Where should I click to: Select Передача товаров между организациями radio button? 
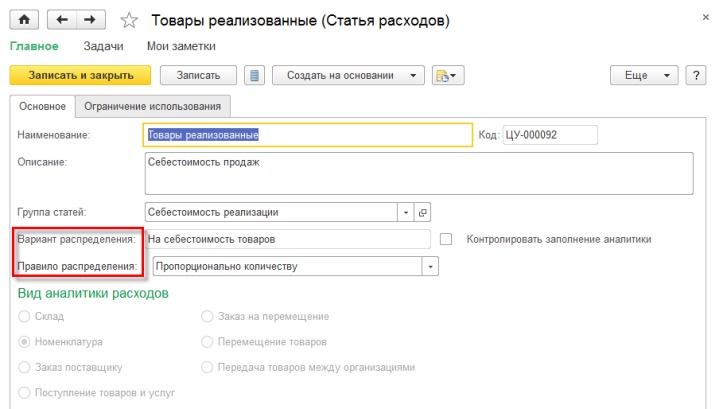tap(207, 367)
